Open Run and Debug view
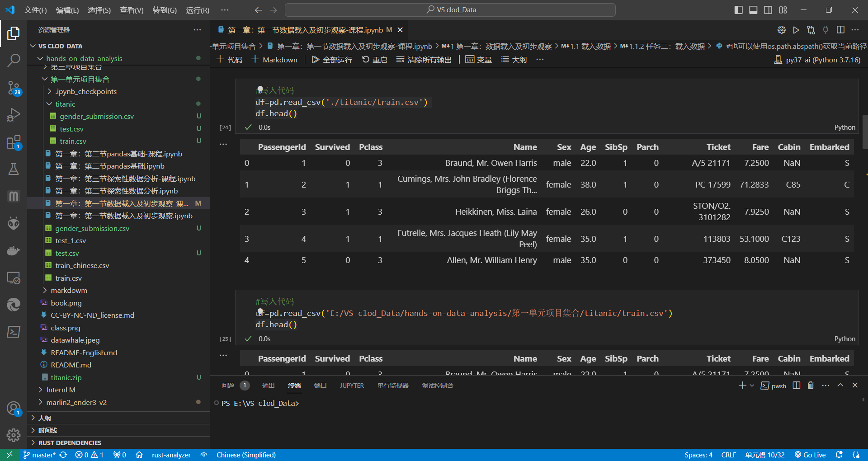This screenshot has width=868, height=461. tap(14, 115)
